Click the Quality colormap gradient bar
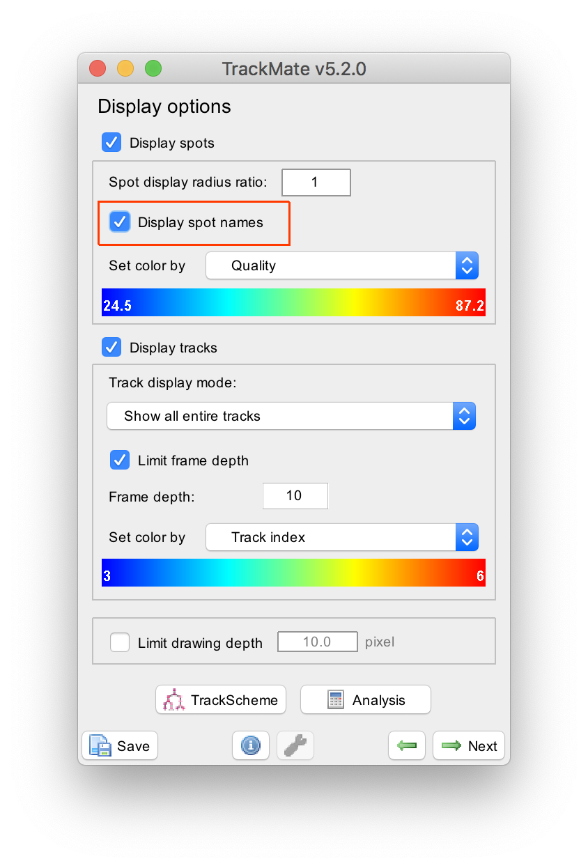The image size is (588, 868). click(293, 303)
